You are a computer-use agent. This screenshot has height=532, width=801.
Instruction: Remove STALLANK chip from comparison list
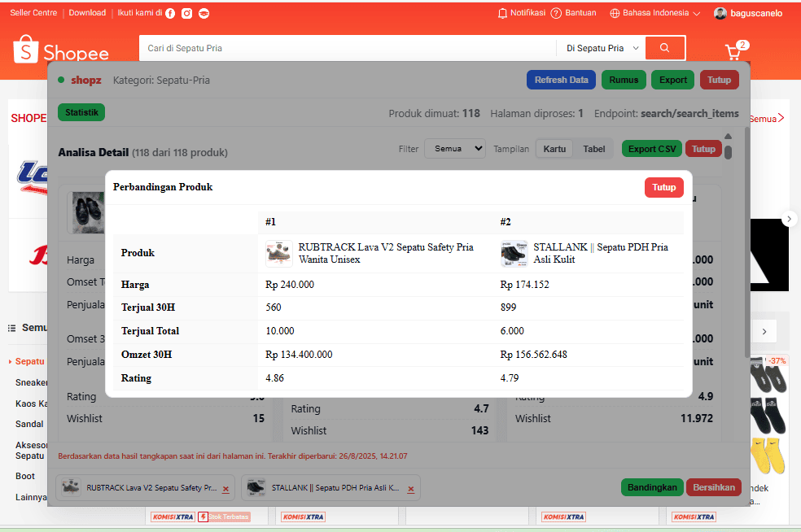(x=411, y=489)
